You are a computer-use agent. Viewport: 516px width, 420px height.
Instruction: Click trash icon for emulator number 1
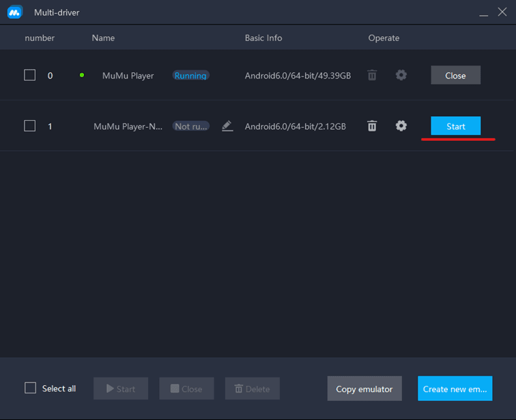coord(372,126)
